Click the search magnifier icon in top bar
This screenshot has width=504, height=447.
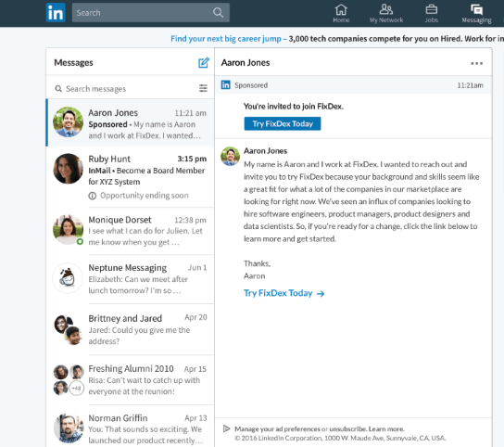point(218,13)
